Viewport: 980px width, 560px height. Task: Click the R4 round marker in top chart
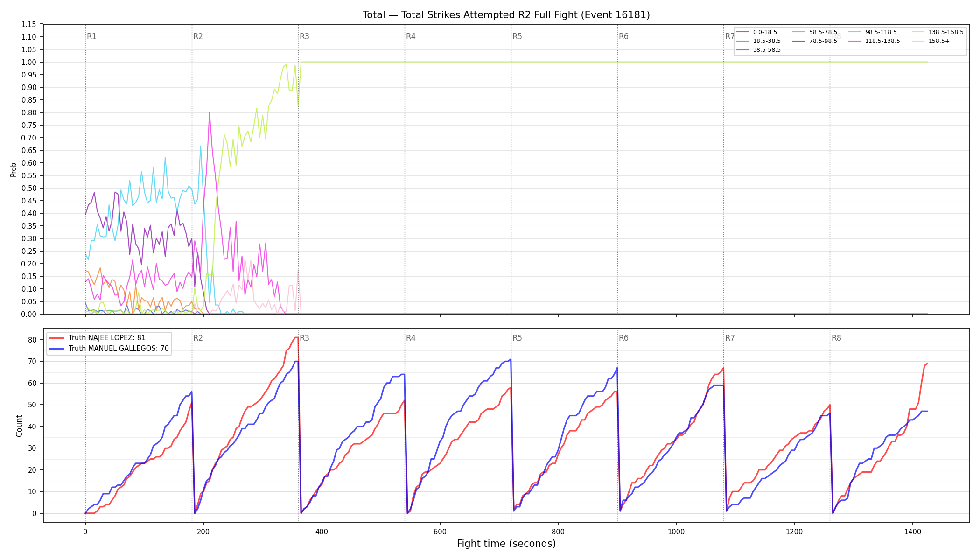pos(411,36)
